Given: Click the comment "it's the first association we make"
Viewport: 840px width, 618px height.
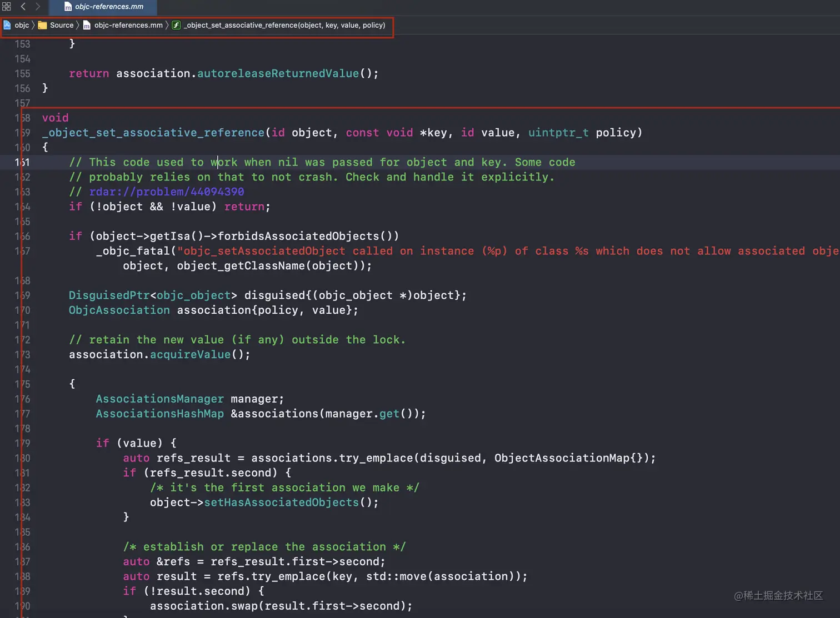Looking at the screenshot, I should (x=284, y=488).
